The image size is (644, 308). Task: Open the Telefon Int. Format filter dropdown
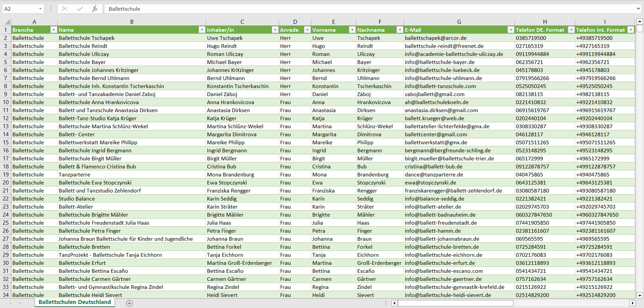(x=630, y=30)
